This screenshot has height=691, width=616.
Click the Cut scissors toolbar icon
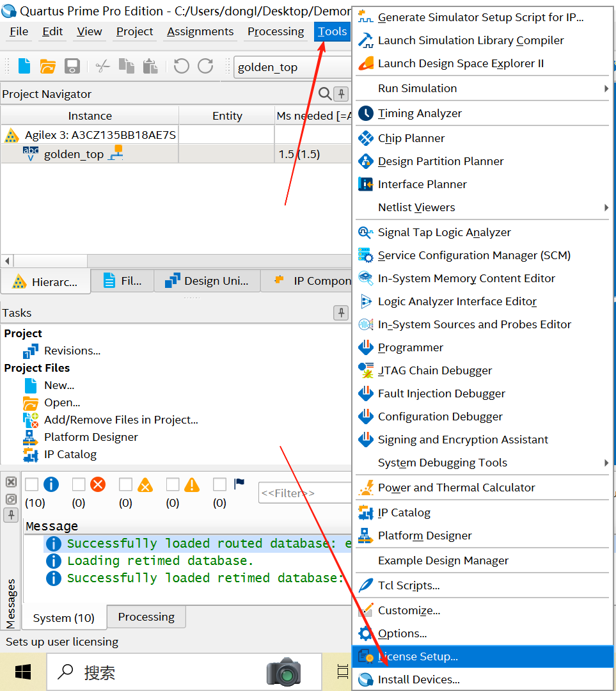tap(102, 67)
